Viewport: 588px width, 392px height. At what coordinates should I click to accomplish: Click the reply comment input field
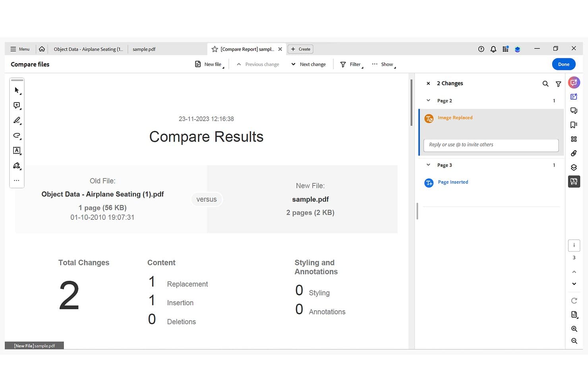click(491, 145)
